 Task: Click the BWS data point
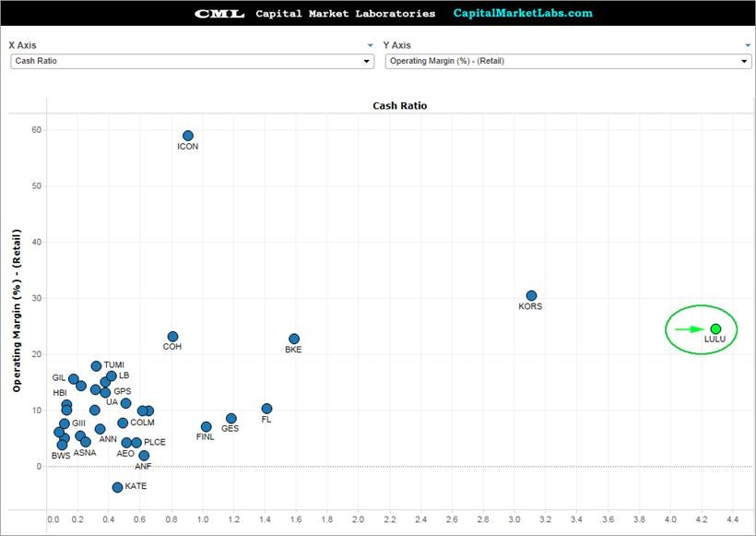pos(62,445)
